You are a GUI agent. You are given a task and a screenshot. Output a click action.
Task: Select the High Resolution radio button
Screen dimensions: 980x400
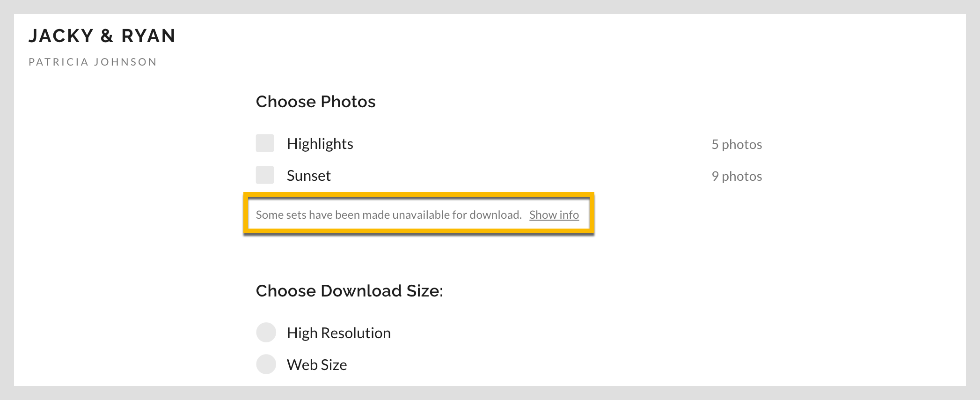[x=266, y=333]
